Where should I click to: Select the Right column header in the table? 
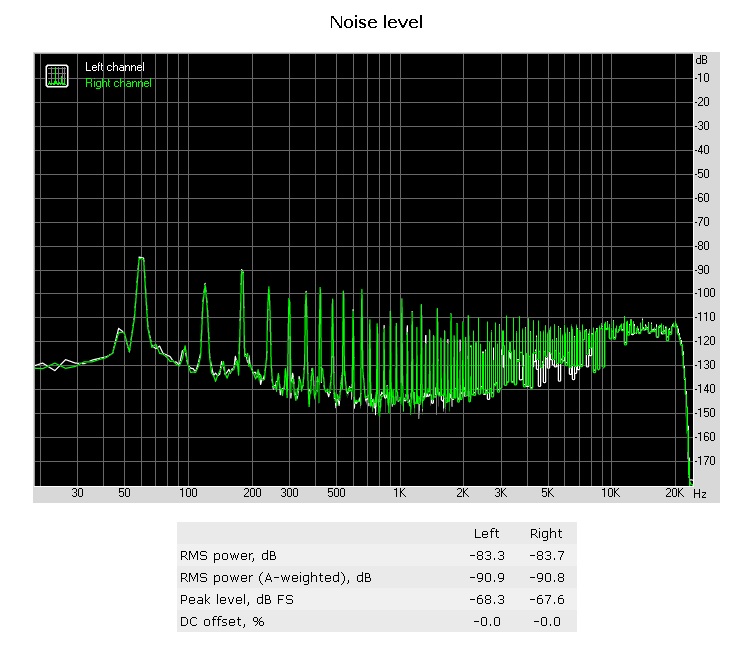click(x=546, y=533)
